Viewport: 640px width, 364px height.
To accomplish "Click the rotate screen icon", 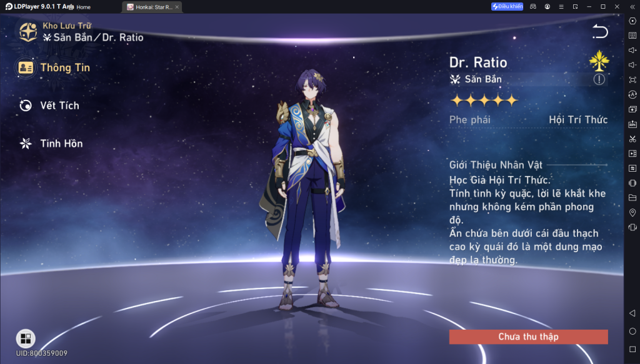I will coord(632,183).
